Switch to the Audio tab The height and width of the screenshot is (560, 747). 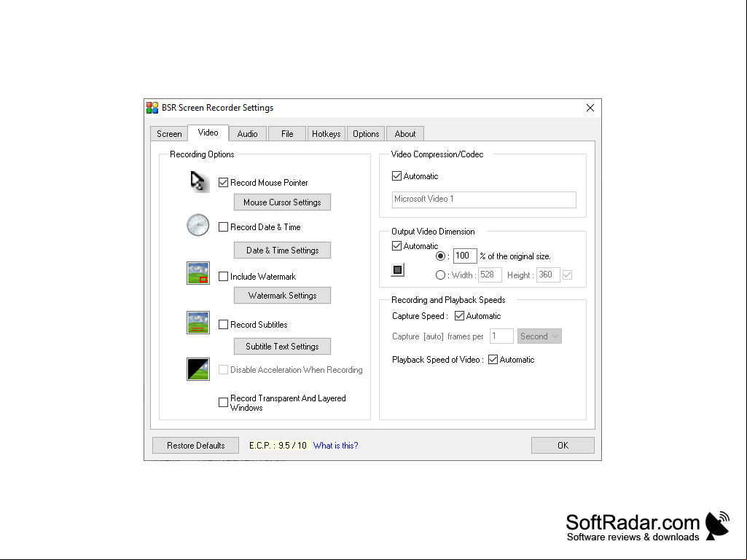pos(247,134)
